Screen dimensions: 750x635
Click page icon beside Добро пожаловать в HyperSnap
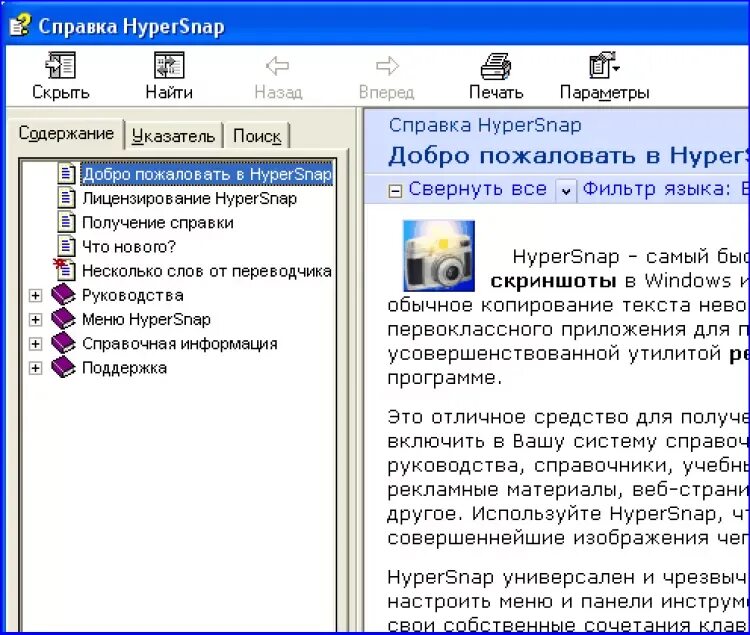(66, 174)
